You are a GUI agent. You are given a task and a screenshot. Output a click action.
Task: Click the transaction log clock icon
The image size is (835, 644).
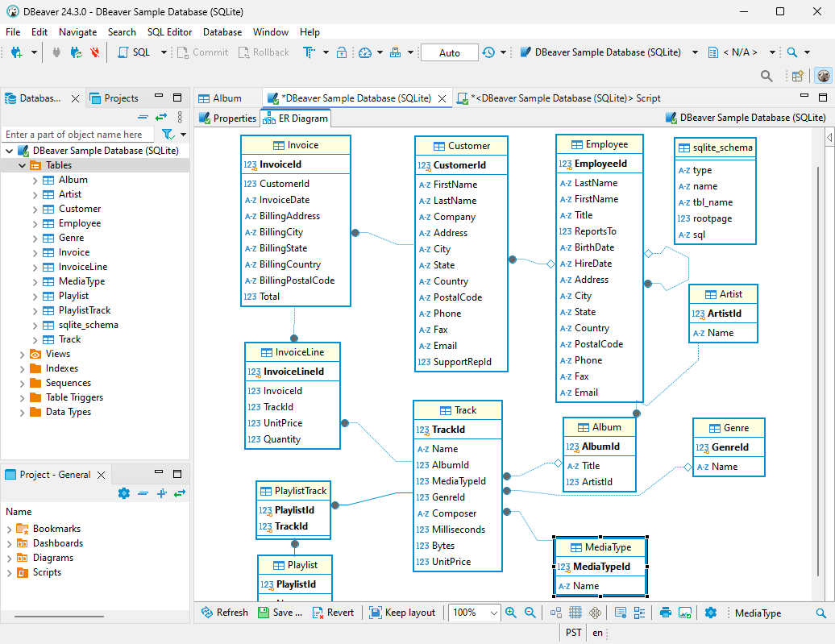click(x=488, y=52)
